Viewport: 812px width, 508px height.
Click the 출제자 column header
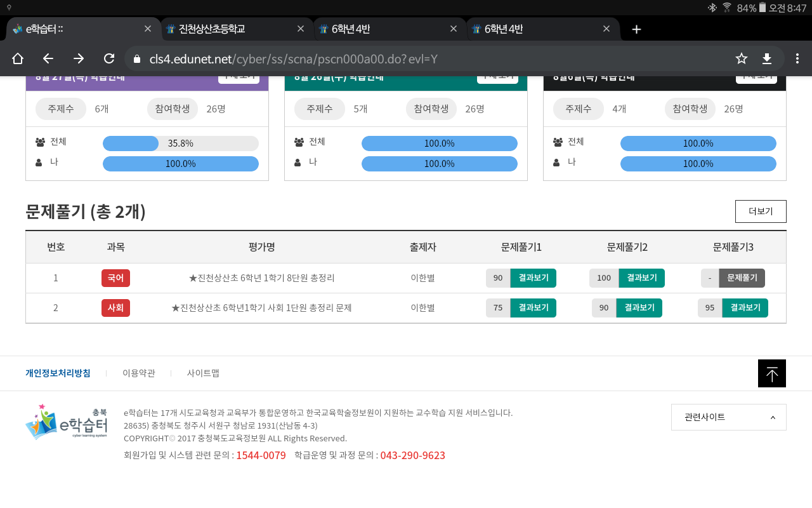tap(423, 247)
